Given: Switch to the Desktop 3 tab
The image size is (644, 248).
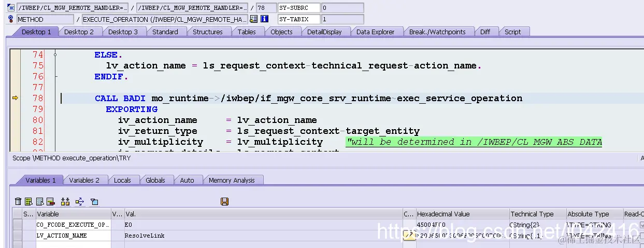Looking at the screenshot, I should pos(123,32).
